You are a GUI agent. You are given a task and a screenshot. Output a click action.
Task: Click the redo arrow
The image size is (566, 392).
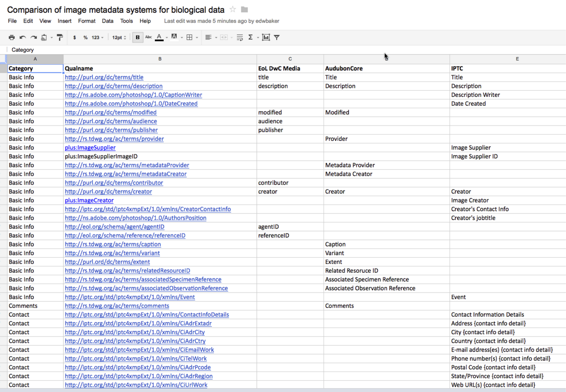pyautogui.click(x=34, y=38)
